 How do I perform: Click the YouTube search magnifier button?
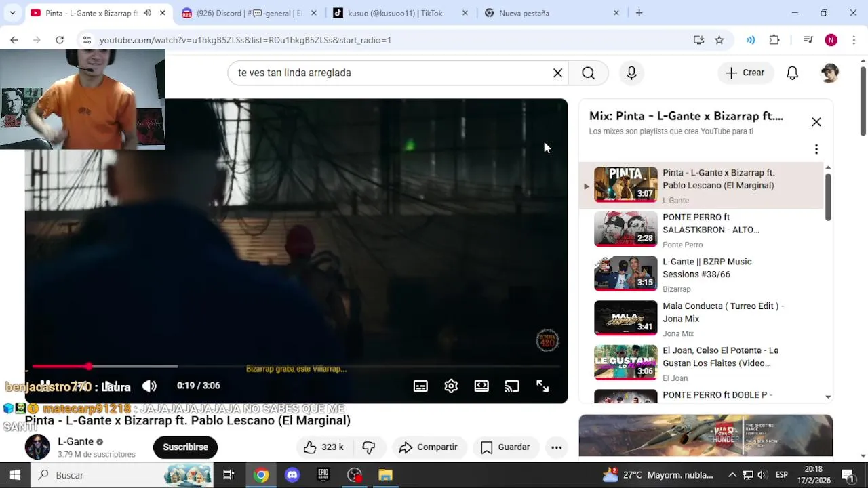588,73
